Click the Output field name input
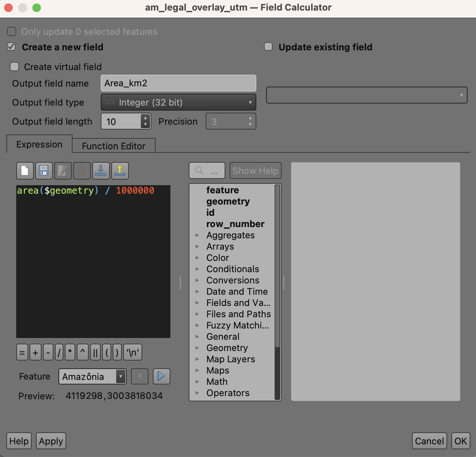The image size is (476, 457). 178,83
